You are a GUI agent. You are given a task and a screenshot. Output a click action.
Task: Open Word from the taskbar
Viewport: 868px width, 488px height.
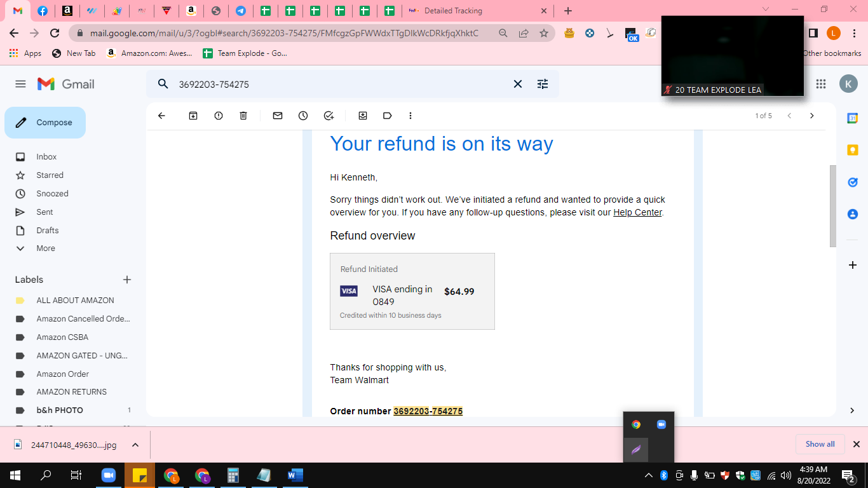coord(295,475)
